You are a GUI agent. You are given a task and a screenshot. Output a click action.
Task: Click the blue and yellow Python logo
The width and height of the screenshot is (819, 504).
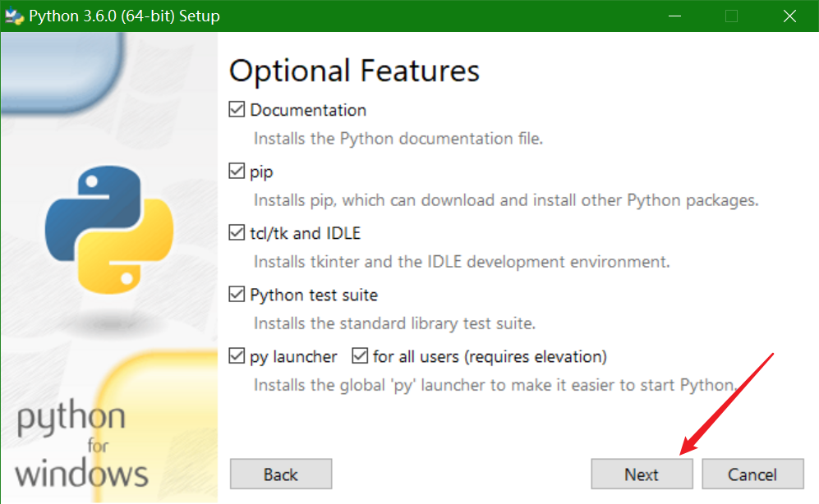(109, 229)
